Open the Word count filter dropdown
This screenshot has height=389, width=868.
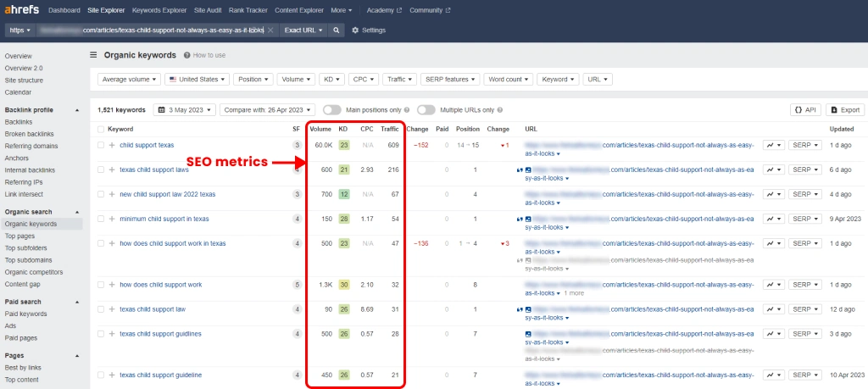pyautogui.click(x=509, y=79)
